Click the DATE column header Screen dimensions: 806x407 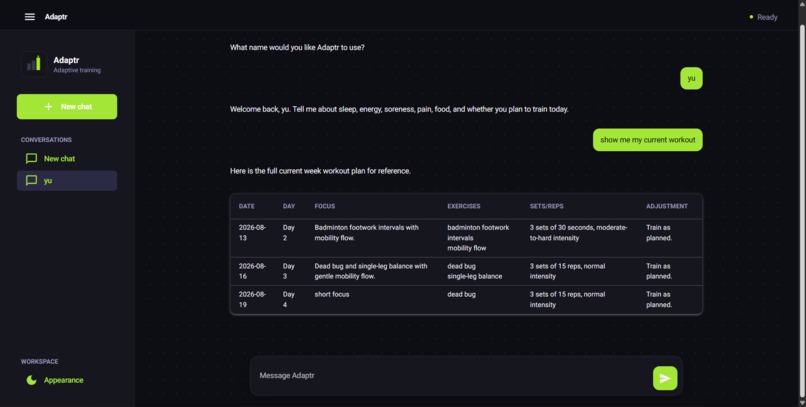247,206
